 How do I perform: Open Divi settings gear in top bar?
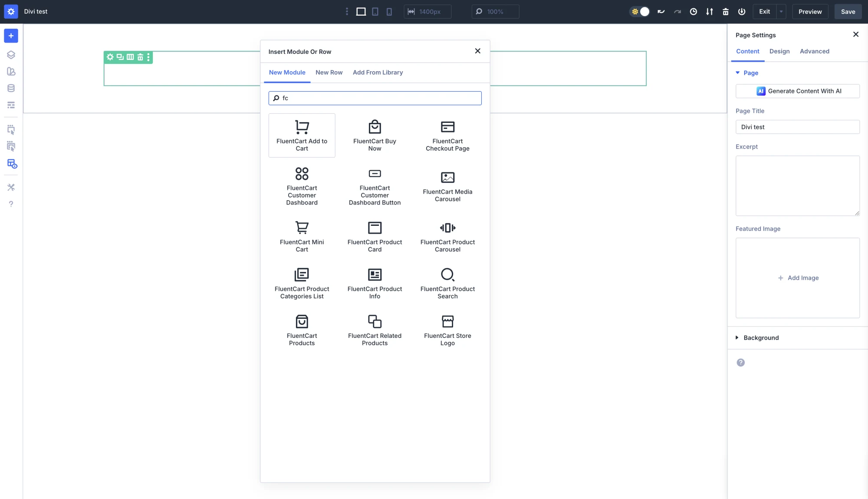[x=11, y=12]
